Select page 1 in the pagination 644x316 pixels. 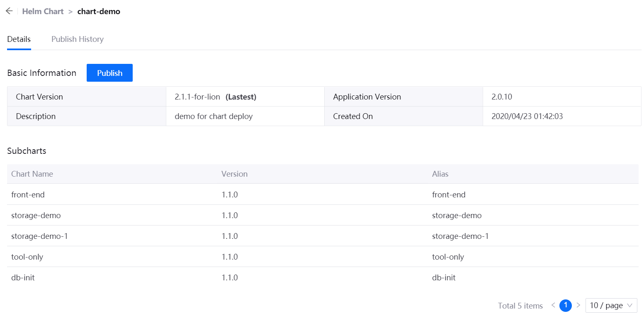(566, 305)
